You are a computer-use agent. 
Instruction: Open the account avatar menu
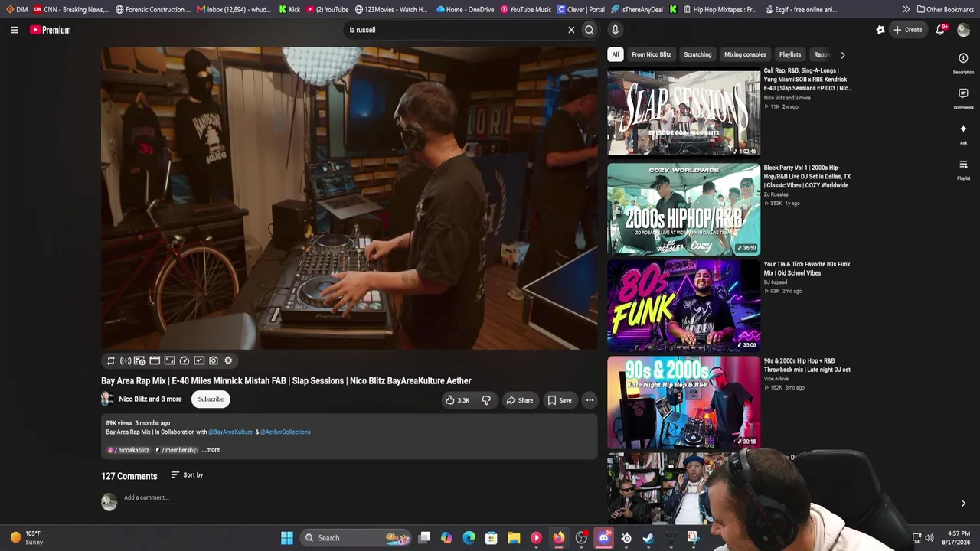[x=963, y=30]
